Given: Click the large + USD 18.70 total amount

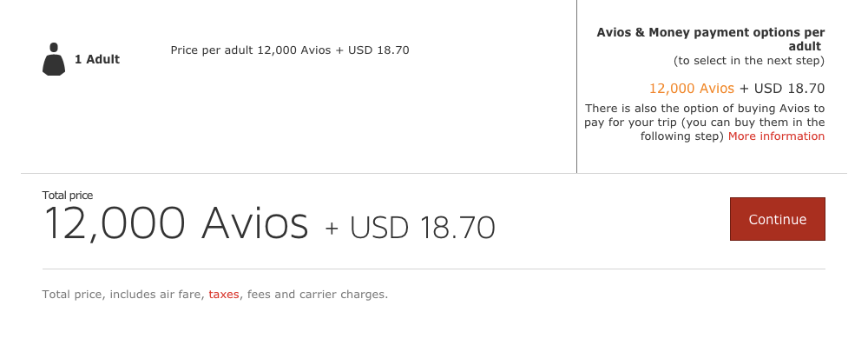Looking at the screenshot, I should pyautogui.click(x=410, y=228).
